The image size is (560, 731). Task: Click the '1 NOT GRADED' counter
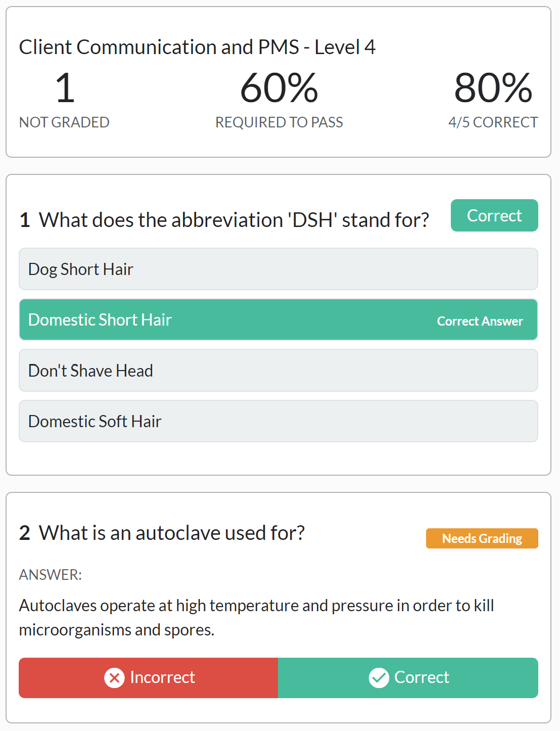(x=64, y=99)
